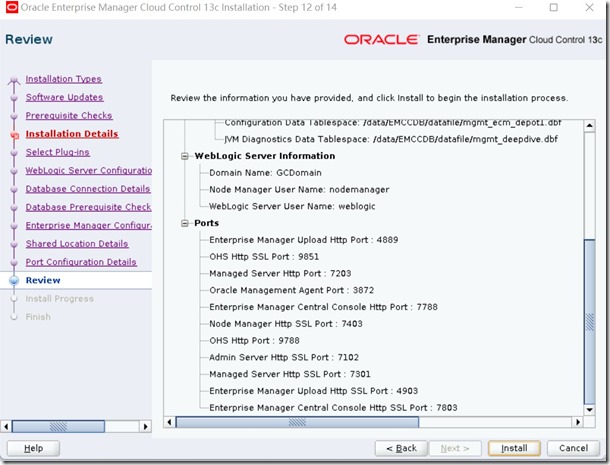Screen dimensions: 610x465
Task: Select Managed Server Http SSL Port 7301
Action: click(290, 374)
